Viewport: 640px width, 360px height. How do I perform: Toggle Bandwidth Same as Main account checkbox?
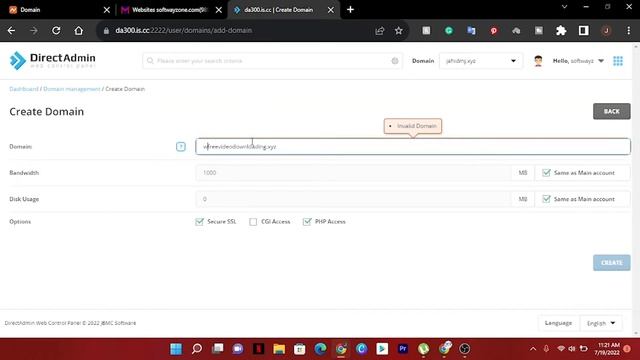(x=546, y=173)
